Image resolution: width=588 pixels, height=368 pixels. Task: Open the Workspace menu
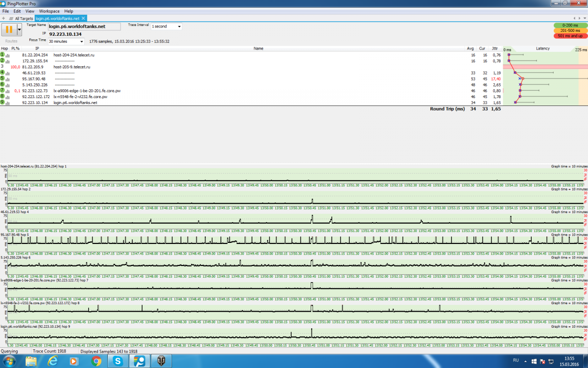[49, 11]
